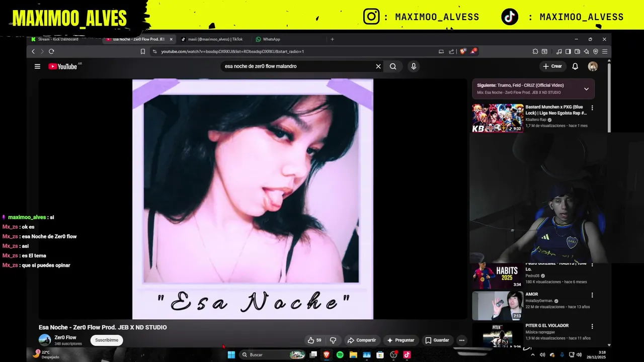Open the weather widget showing 22°C

tap(46, 354)
